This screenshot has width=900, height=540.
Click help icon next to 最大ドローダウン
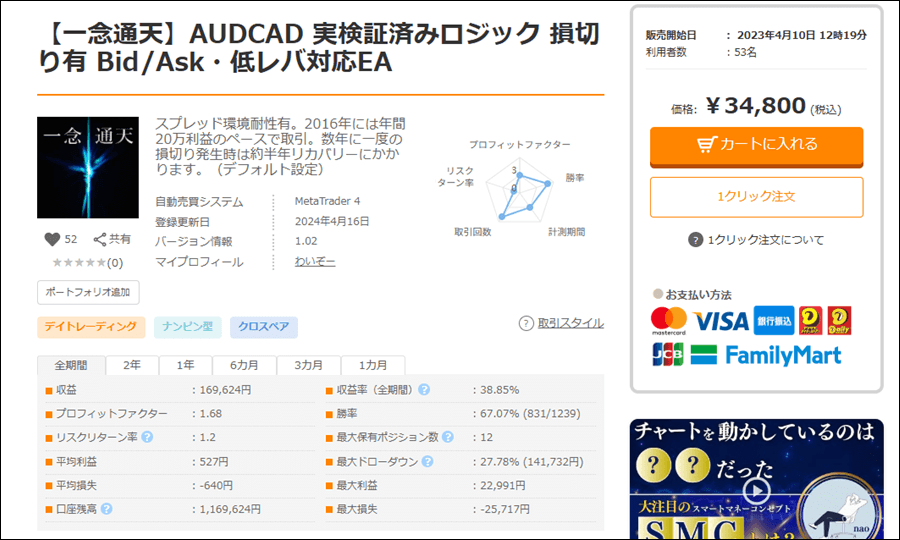[x=427, y=461]
